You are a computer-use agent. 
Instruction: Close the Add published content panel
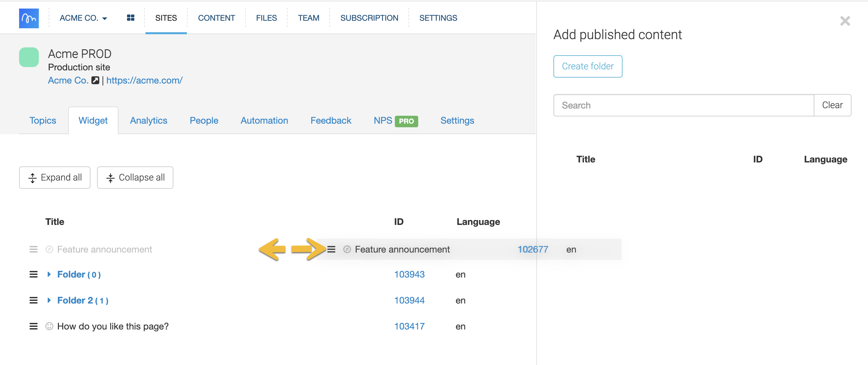click(845, 21)
